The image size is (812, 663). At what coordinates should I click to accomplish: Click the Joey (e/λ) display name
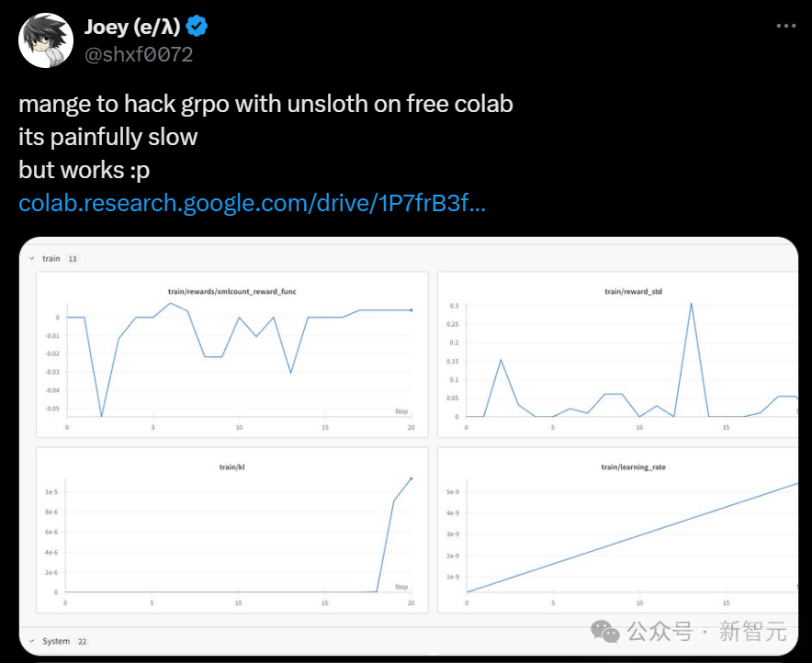pyautogui.click(x=132, y=27)
